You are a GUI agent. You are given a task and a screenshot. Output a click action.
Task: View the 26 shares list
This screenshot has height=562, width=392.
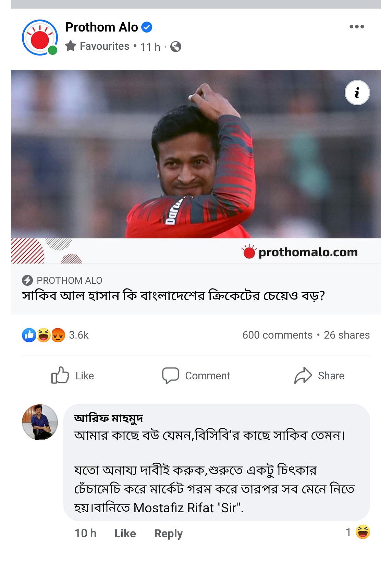point(346,335)
